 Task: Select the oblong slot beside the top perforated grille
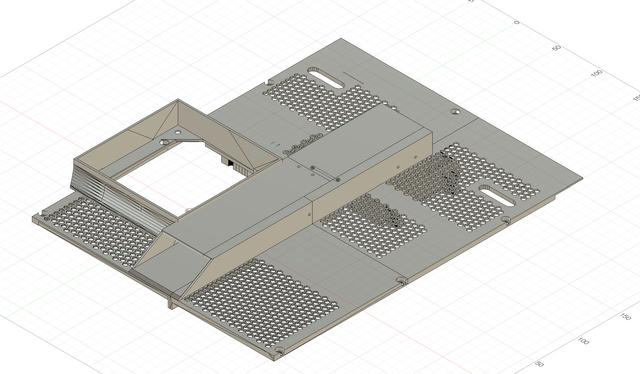[326, 77]
